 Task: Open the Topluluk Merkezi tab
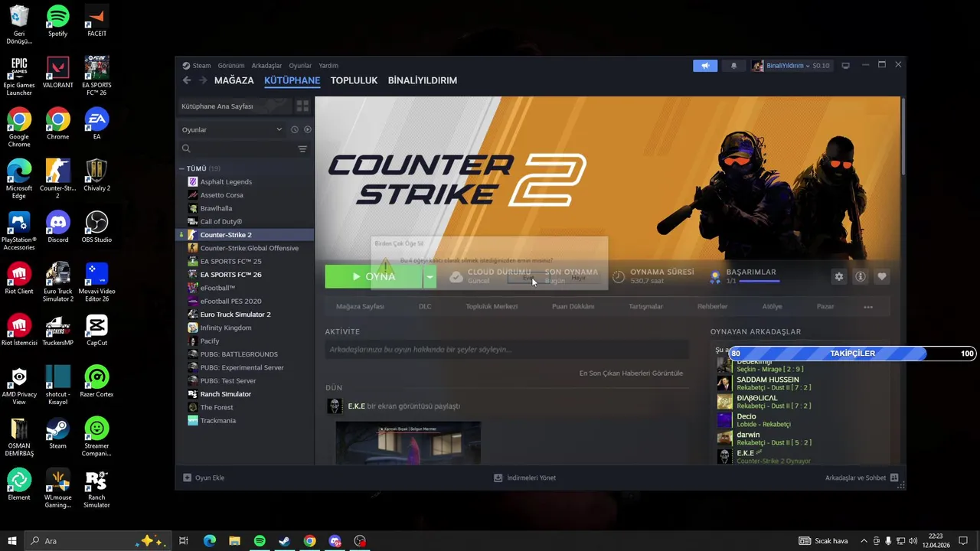coord(492,306)
